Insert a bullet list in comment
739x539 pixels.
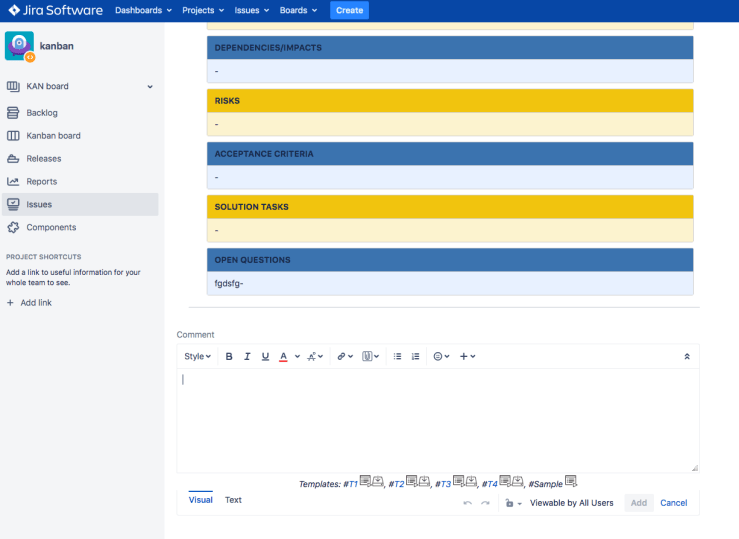[397, 356]
